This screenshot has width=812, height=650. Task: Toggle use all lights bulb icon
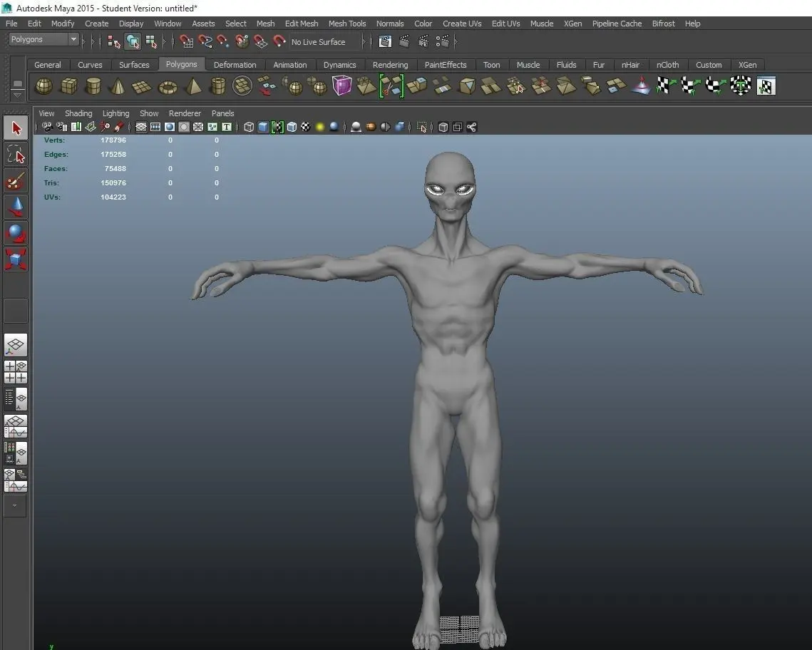320,128
